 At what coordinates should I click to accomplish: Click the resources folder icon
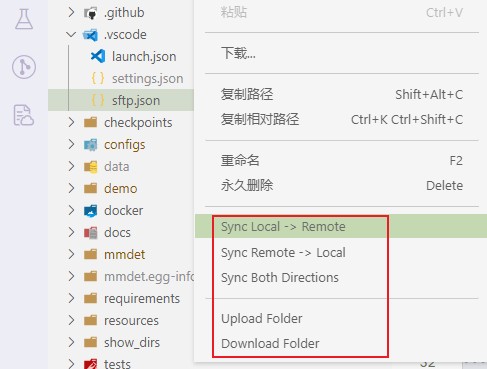(x=90, y=320)
